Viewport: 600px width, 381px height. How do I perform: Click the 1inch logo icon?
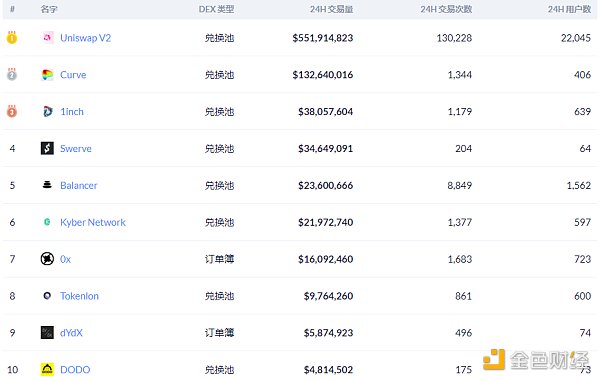(x=47, y=111)
